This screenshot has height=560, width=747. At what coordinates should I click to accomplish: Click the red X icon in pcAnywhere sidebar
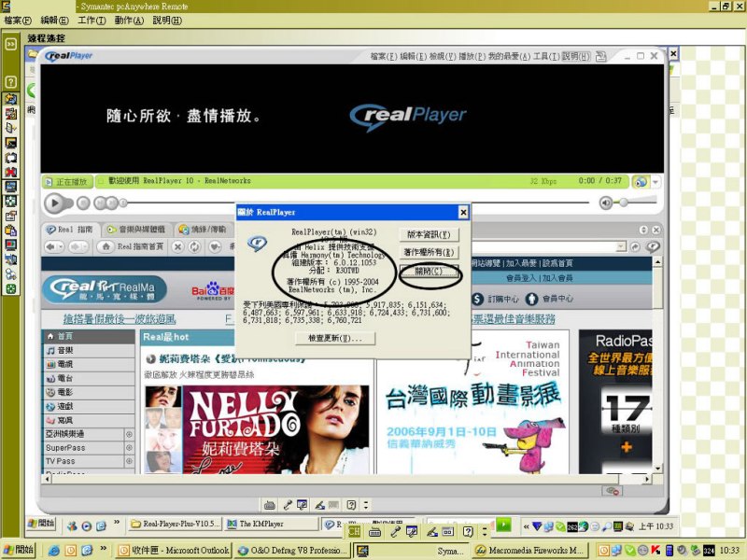(x=10, y=172)
